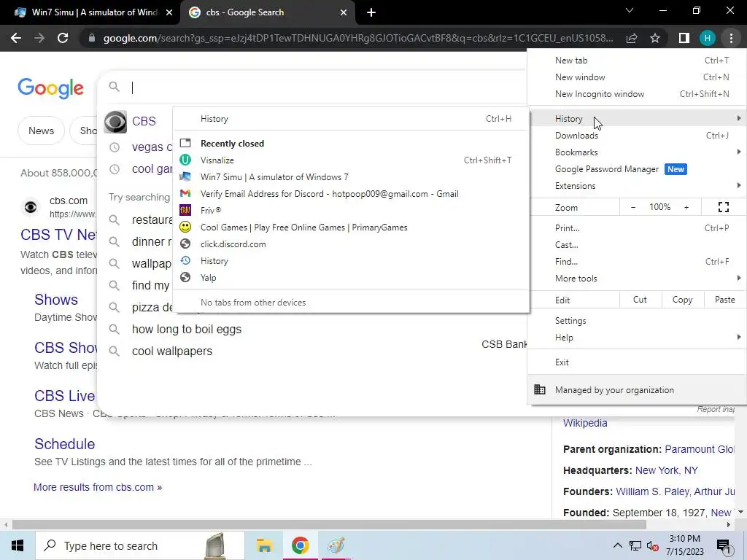
Task: Open Downloads from the menu
Action: [637, 135]
